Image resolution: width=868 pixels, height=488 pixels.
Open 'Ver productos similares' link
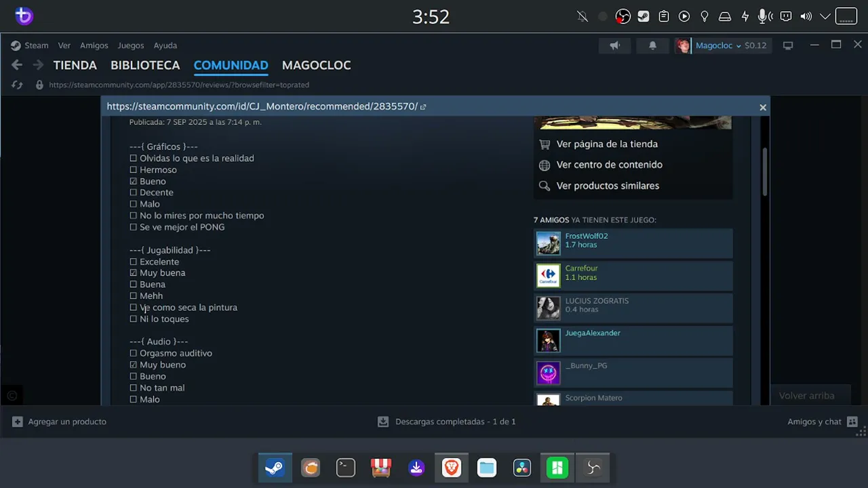pyautogui.click(x=608, y=186)
